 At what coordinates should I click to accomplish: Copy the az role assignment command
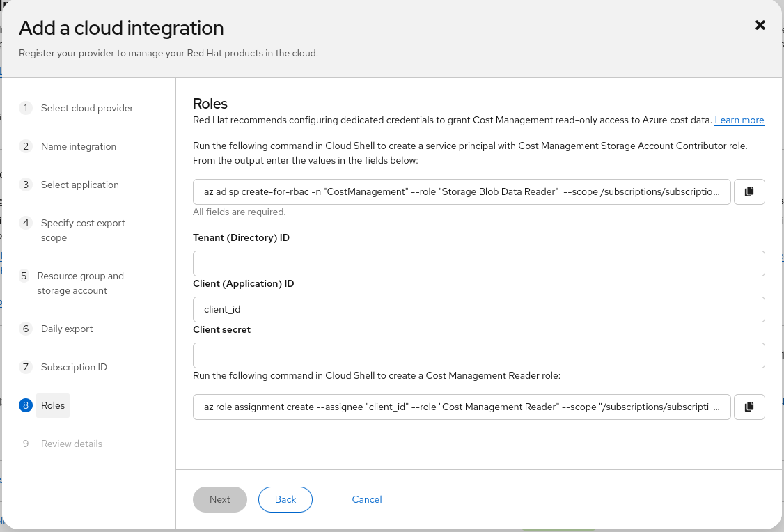[x=749, y=407]
